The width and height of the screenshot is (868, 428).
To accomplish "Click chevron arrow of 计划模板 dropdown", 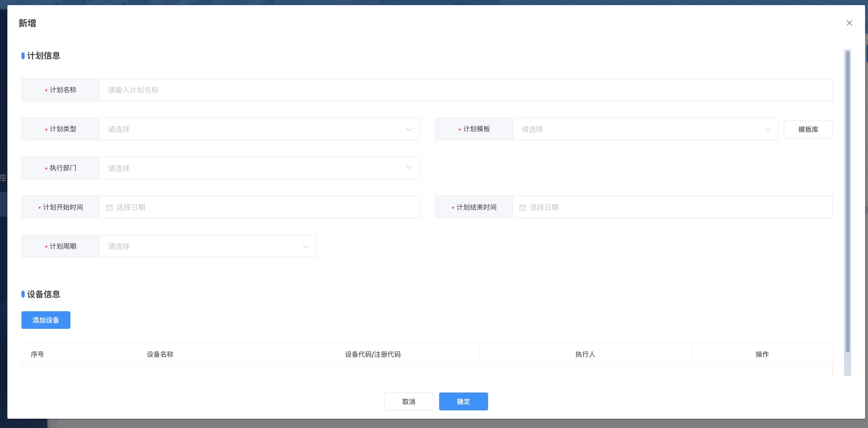I will (768, 129).
